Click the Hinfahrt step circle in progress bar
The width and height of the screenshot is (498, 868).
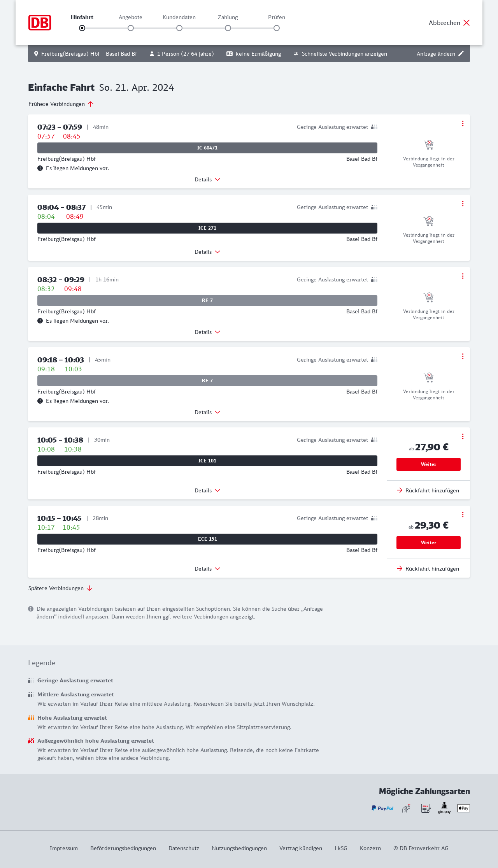point(82,28)
